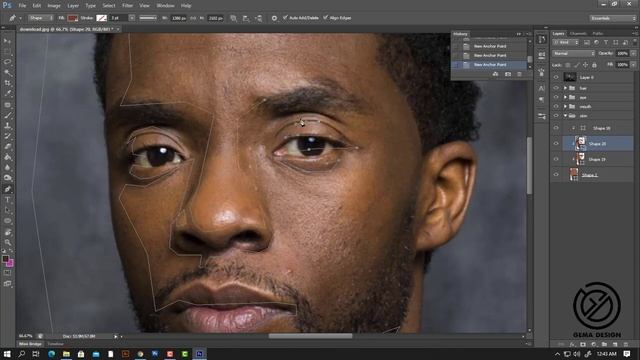The image size is (640, 360).
Task: Click the Path operations icon in options bar
Action: coord(233,18)
